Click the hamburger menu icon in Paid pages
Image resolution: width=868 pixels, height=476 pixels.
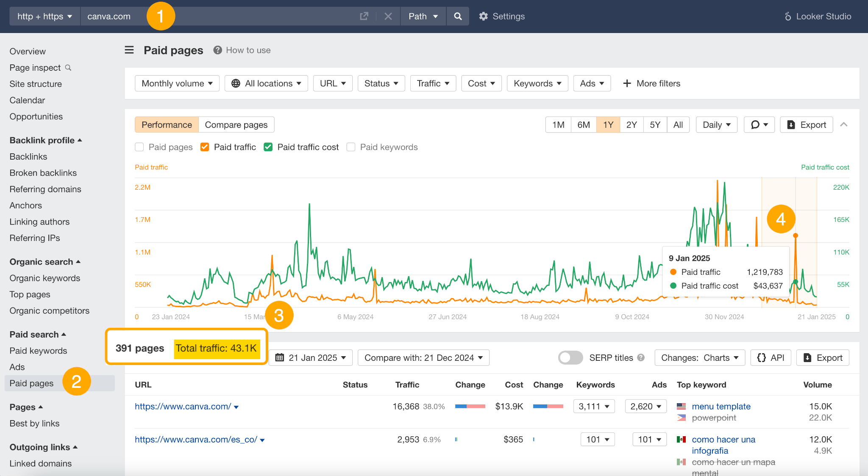(x=130, y=50)
